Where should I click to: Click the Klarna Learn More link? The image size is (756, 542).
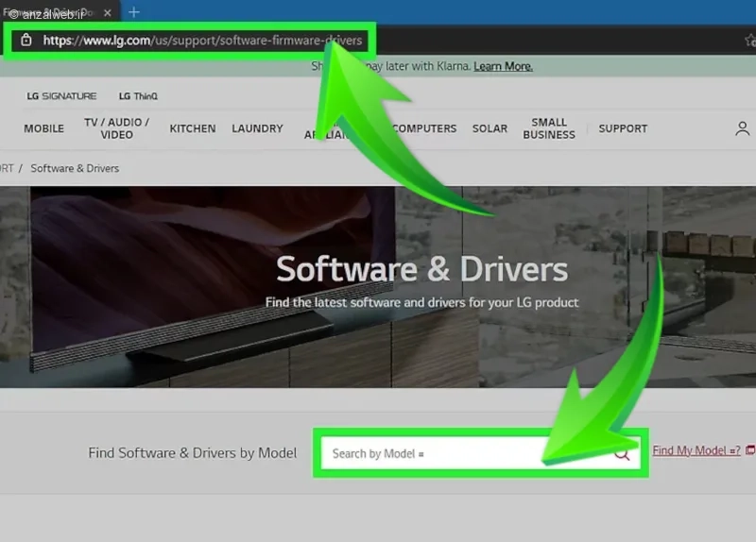pyautogui.click(x=503, y=66)
